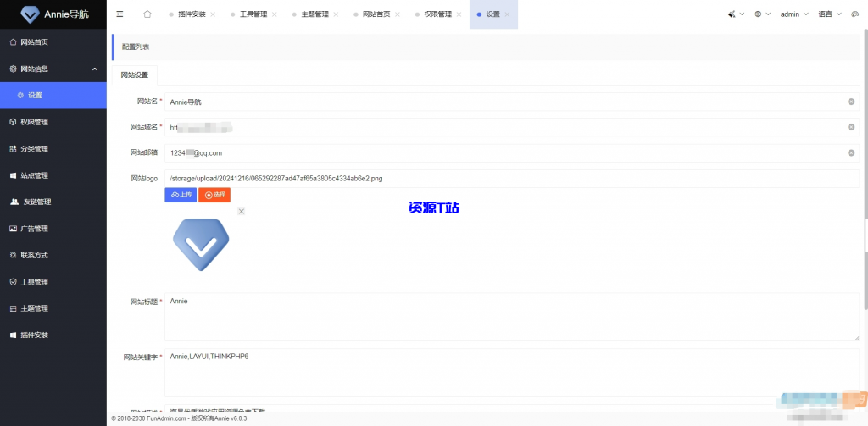Switch to the 主题管理 tab
This screenshot has width=868, height=426.
[315, 14]
